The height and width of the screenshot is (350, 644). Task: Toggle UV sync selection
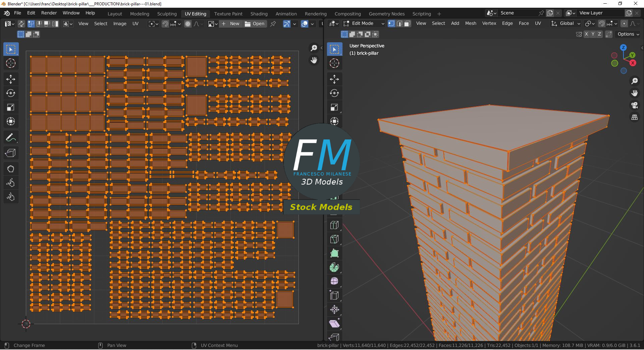21,24
